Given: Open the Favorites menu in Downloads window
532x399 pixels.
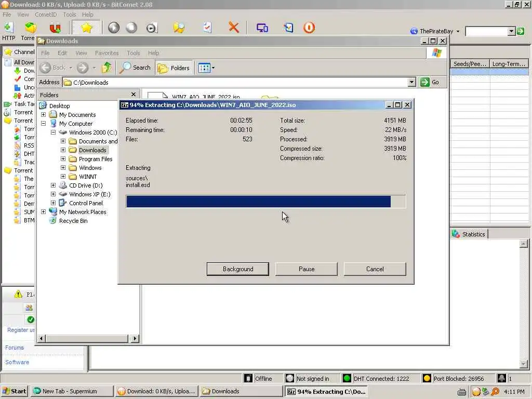Looking at the screenshot, I should coord(107,53).
